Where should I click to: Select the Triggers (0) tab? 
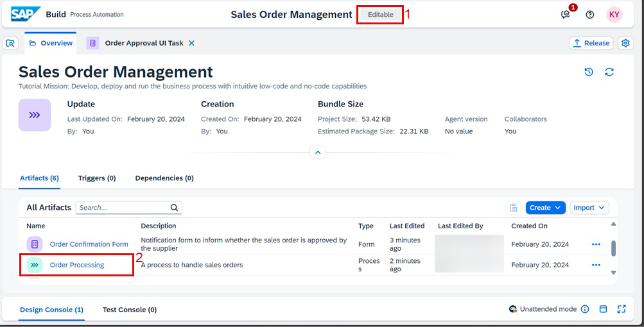tap(97, 178)
